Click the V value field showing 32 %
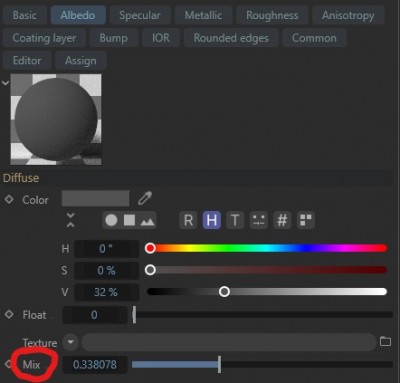400x383 pixels. pos(106,292)
